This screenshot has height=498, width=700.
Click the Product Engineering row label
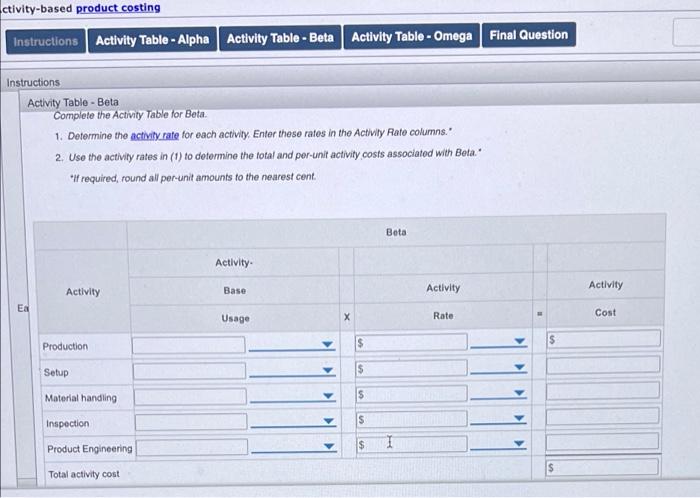tap(90, 448)
